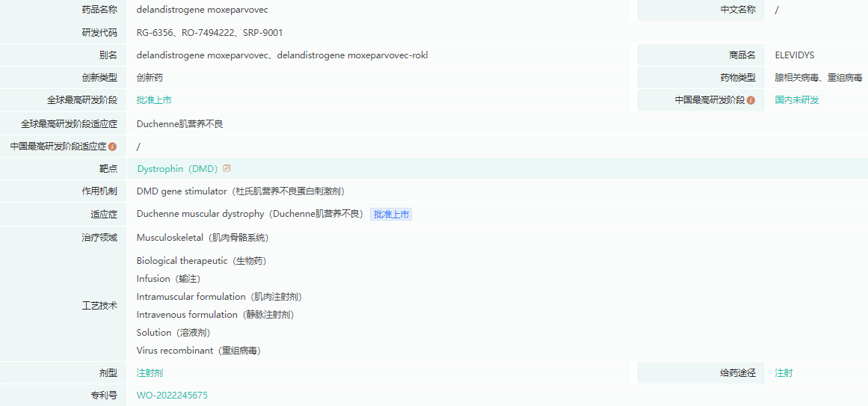The height and width of the screenshot is (406, 868).
Task: Select the DMD gene stimulator mechanism text
Action: pyautogui.click(x=182, y=191)
